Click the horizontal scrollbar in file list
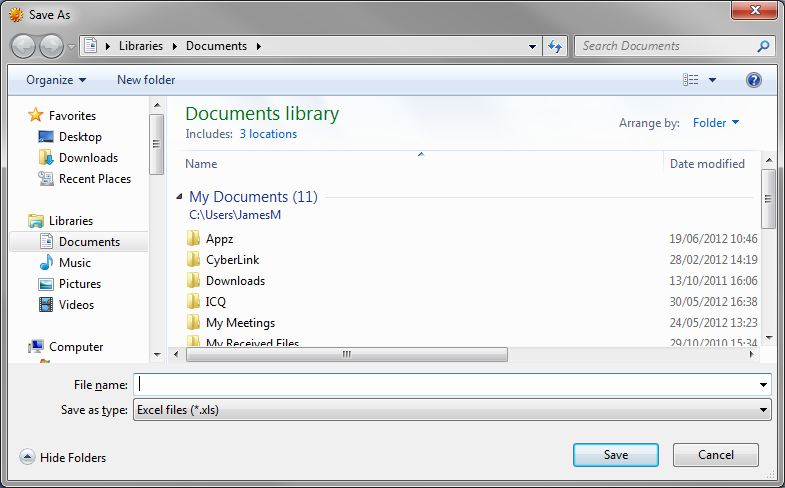Viewport: 785px width, 488px height. [x=347, y=354]
